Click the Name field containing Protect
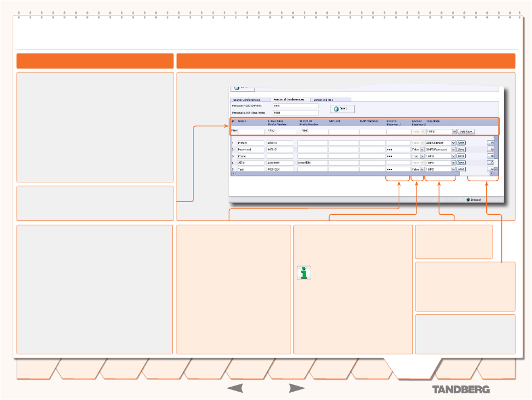 pyautogui.click(x=250, y=143)
